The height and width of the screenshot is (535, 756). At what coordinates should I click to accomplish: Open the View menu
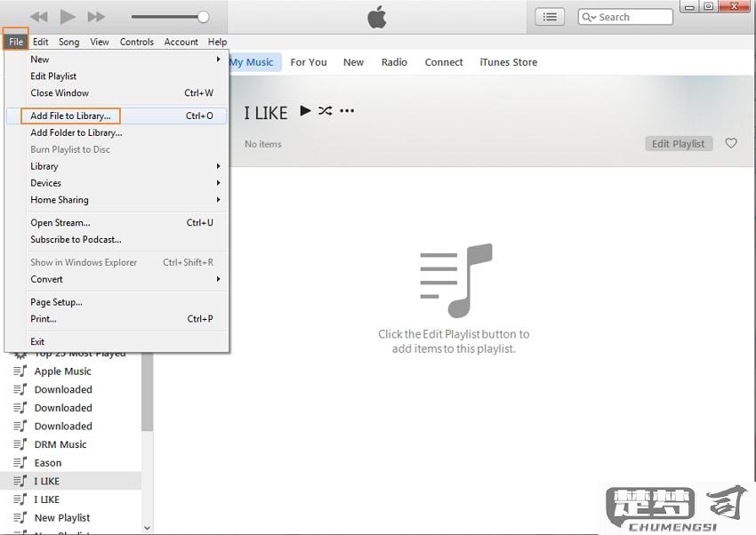coord(100,42)
